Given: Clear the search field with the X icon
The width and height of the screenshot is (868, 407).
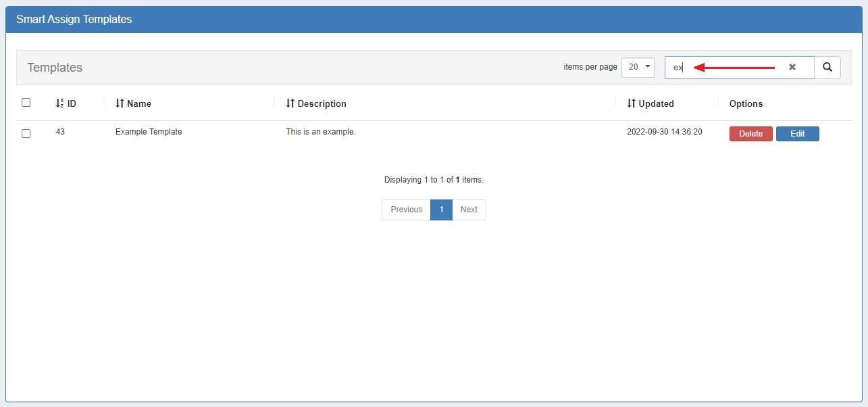Looking at the screenshot, I should coord(792,68).
